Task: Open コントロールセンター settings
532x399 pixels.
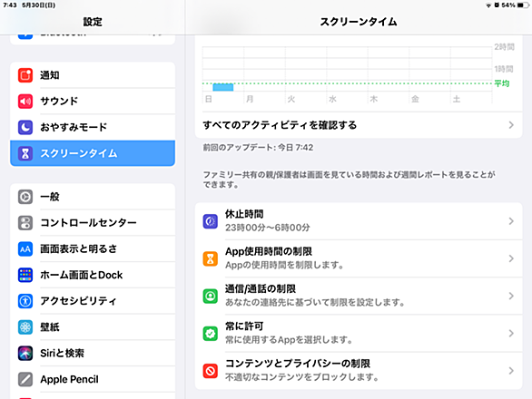Action: pyautogui.click(x=93, y=223)
